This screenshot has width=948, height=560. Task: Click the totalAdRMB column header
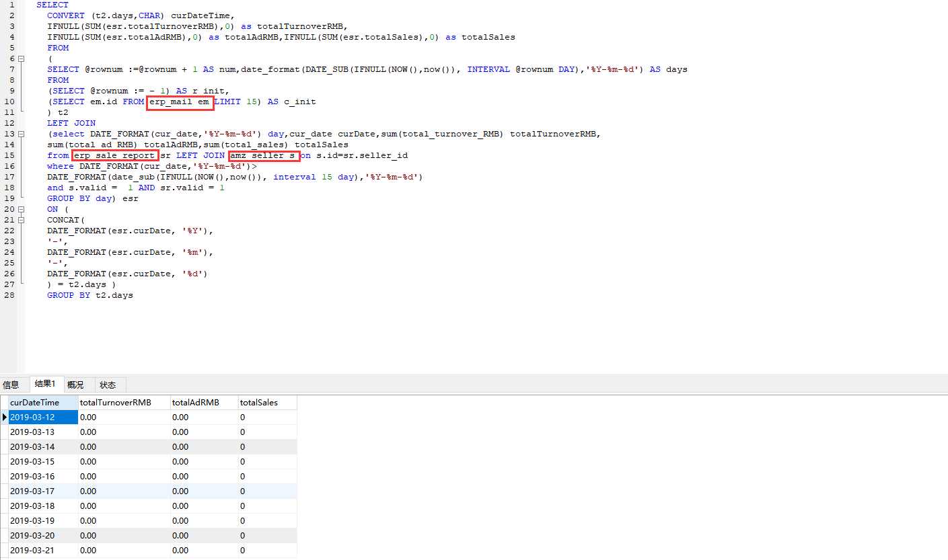click(205, 403)
